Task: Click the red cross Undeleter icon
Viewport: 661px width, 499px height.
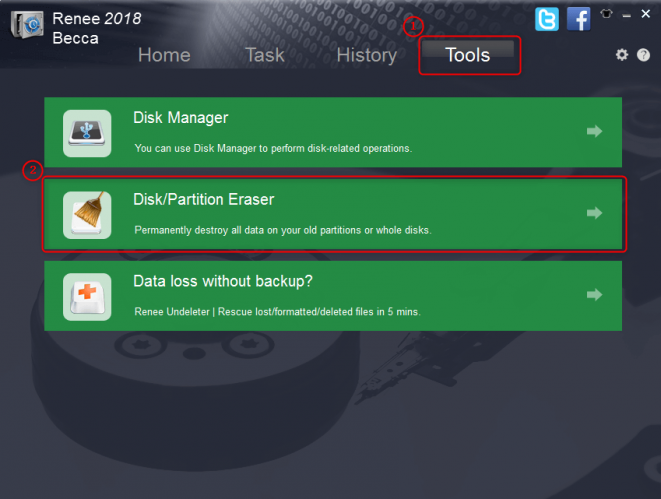Action: click(87, 297)
